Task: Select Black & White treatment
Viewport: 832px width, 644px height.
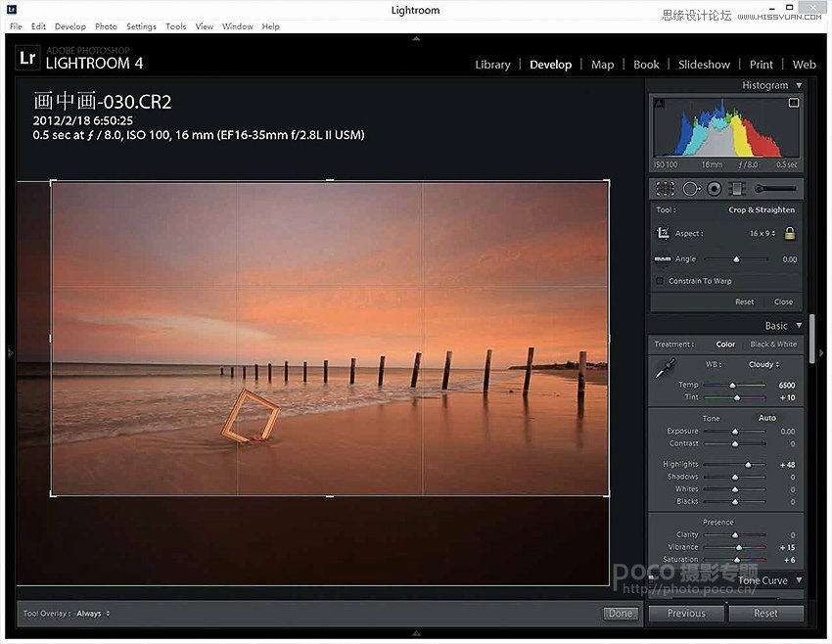Action: pyautogui.click(x=773, y=345)
